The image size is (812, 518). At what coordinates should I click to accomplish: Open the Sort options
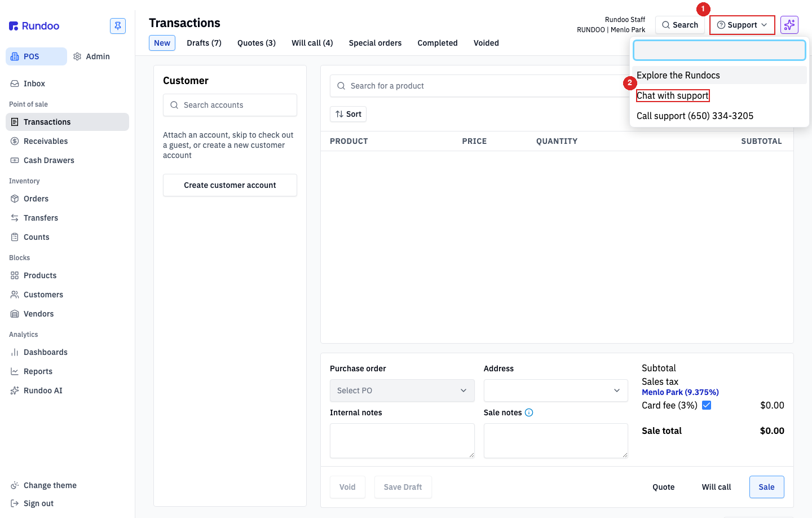point(348,114)
